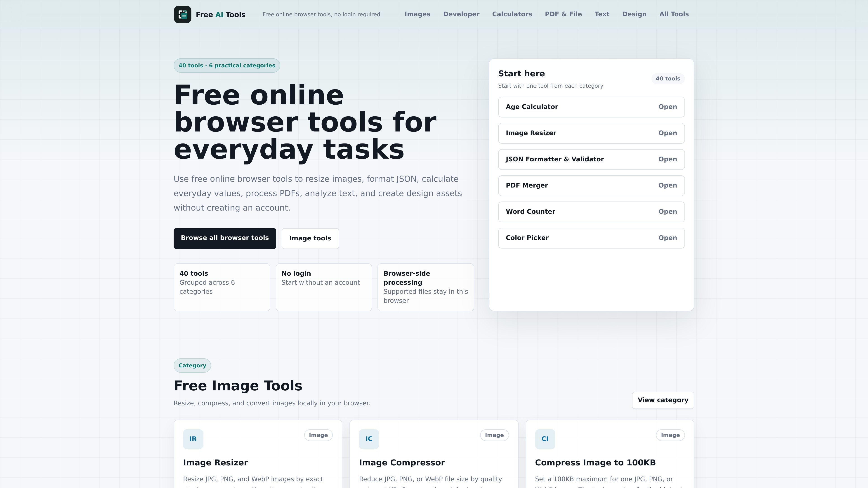The image size is (868, 488).
Task: Open the Calculators nav menu
Action: [x=512, y=14]
